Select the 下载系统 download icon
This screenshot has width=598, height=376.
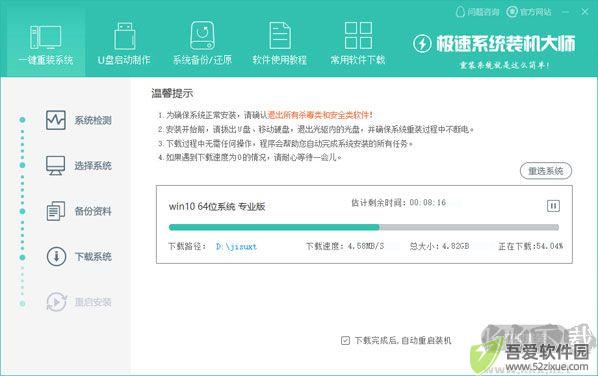click(x=56, y=256)
